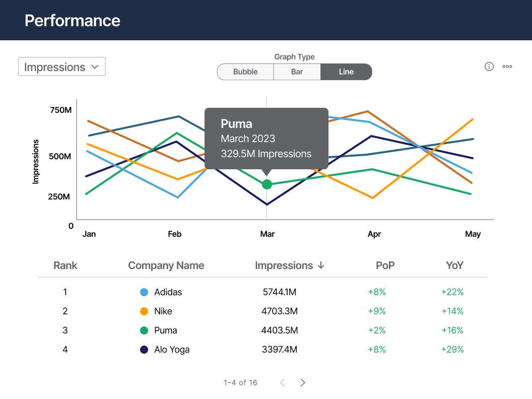The width and height of the screenshot is (532, 399).
Task: Click the Mar axis label
Action: point(268,234)
